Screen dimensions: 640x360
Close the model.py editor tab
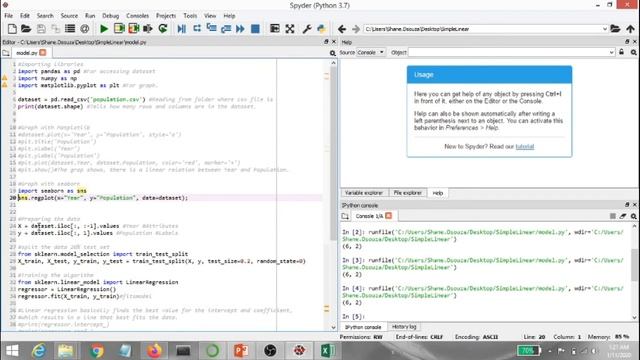point(43,53)
